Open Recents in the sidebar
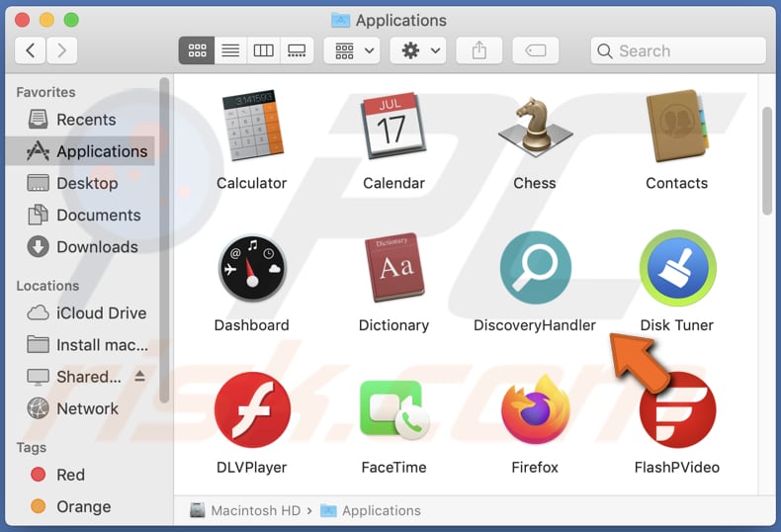 (80, 120)
